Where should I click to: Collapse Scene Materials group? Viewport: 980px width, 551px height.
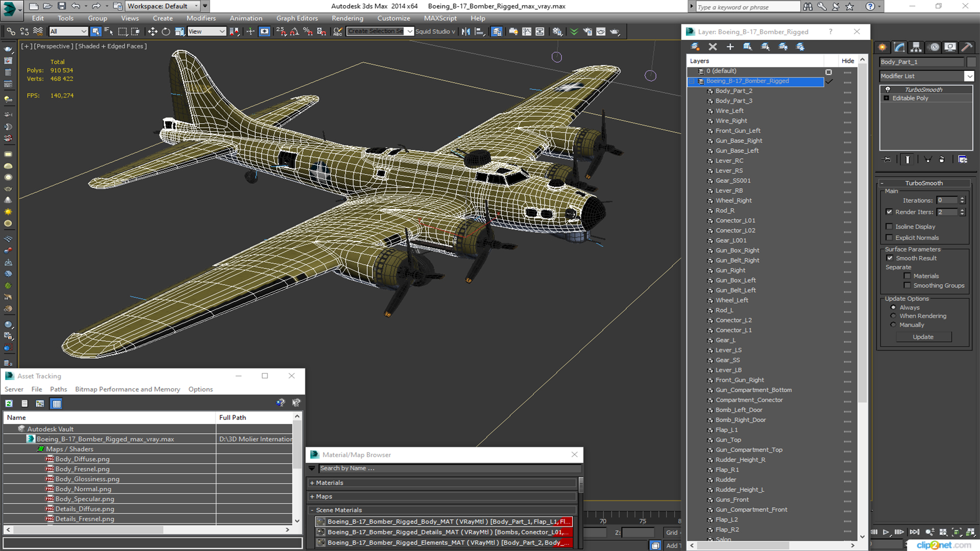(x=312, y=510)
